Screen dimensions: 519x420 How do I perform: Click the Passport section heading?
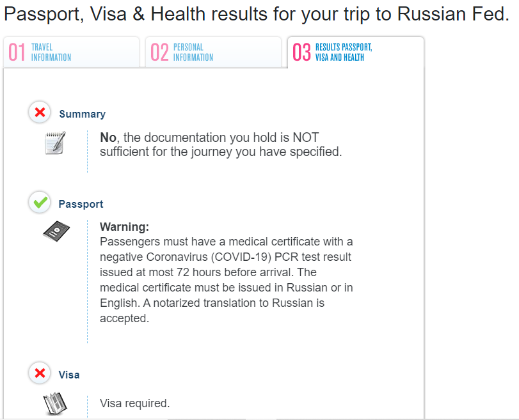(81, 204)
